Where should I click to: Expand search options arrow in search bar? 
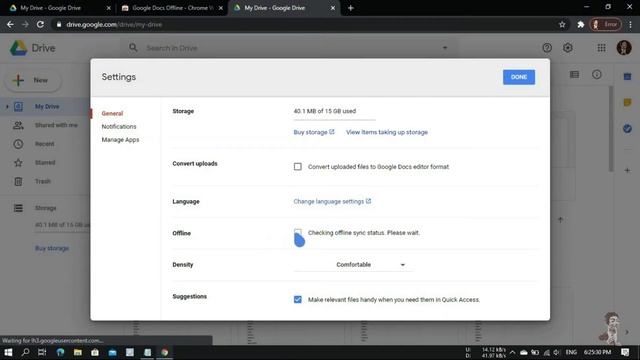[445, 48]
